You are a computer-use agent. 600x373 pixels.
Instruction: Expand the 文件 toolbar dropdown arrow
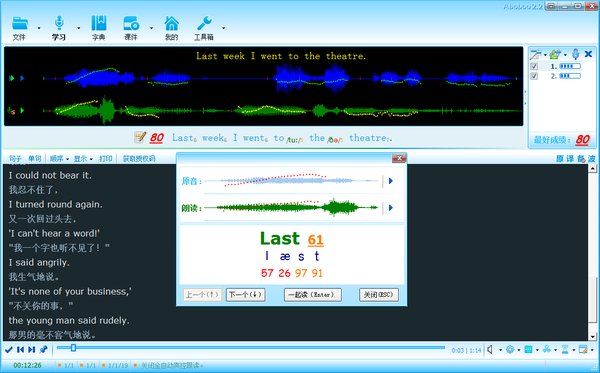[39, 28]
